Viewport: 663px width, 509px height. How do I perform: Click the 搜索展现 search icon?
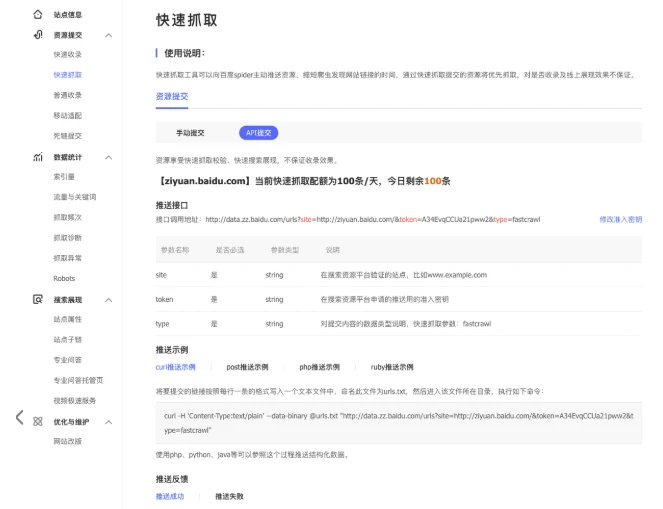38,299
